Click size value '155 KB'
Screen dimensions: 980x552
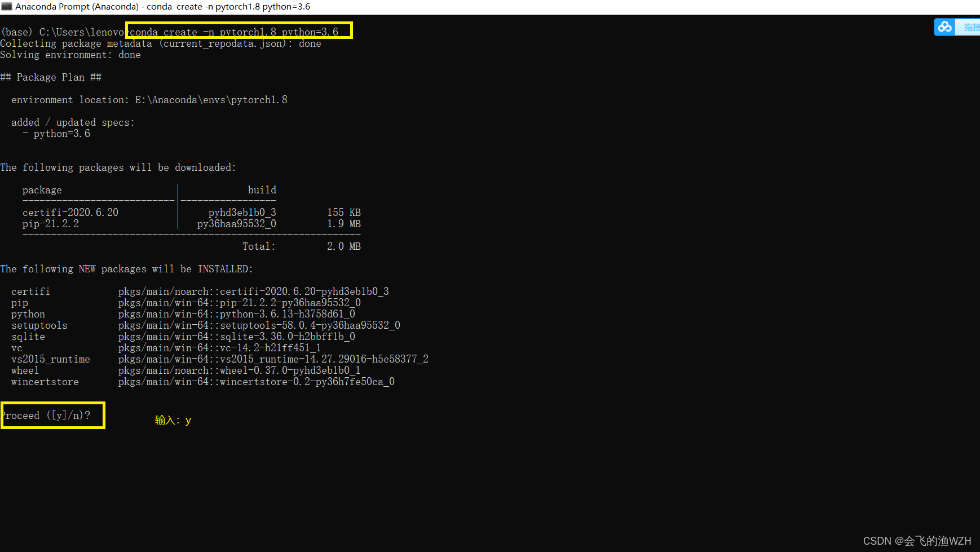click(x=344, y=213)
